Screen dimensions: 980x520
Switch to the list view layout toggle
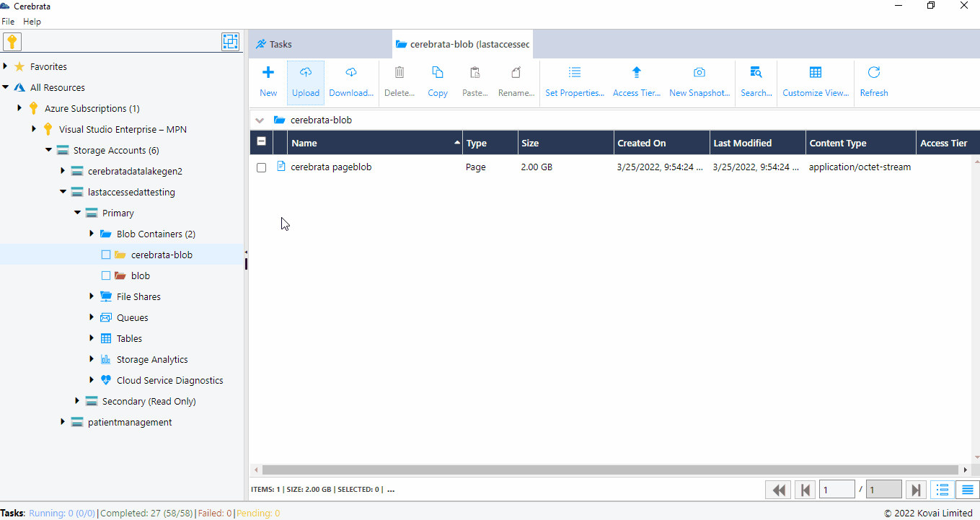click(943, 490)
